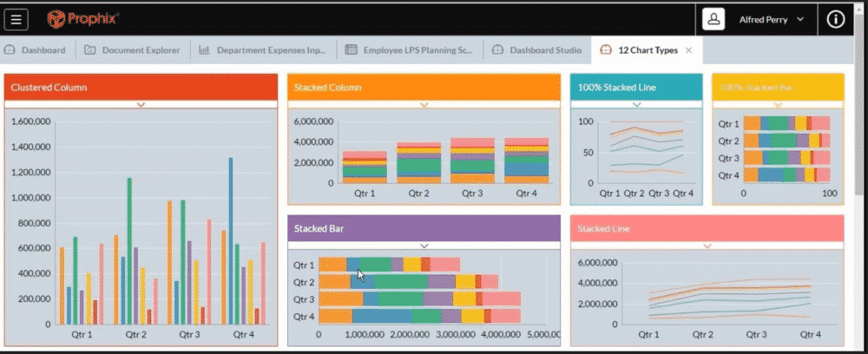Switch to the Dashboard Studio tab
The image size is (868, 354).
(x=536, y=50)
